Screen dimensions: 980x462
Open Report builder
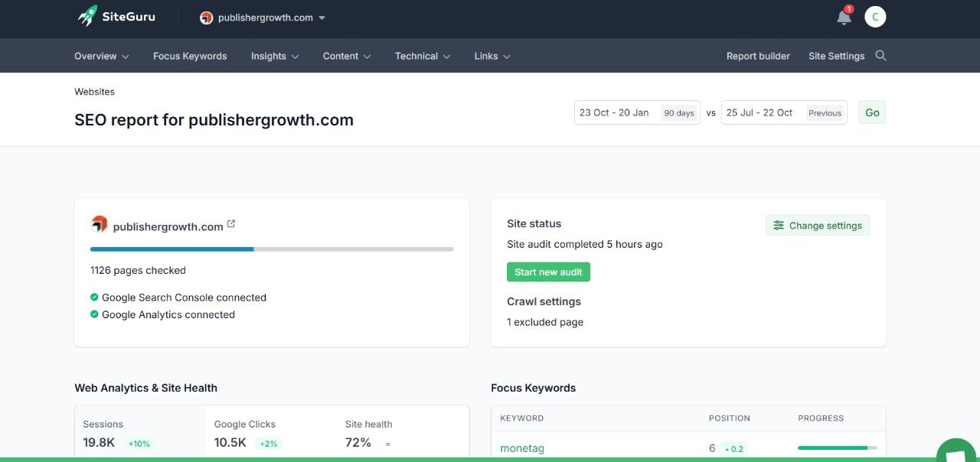coord(758,56)
